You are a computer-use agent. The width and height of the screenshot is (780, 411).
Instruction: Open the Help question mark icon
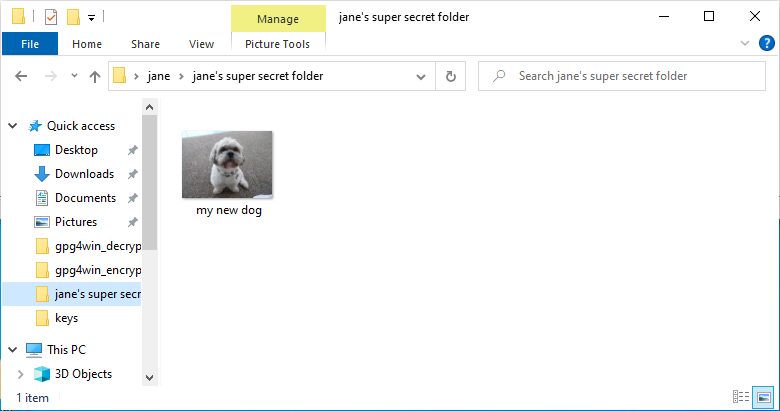tap(765, 43)
